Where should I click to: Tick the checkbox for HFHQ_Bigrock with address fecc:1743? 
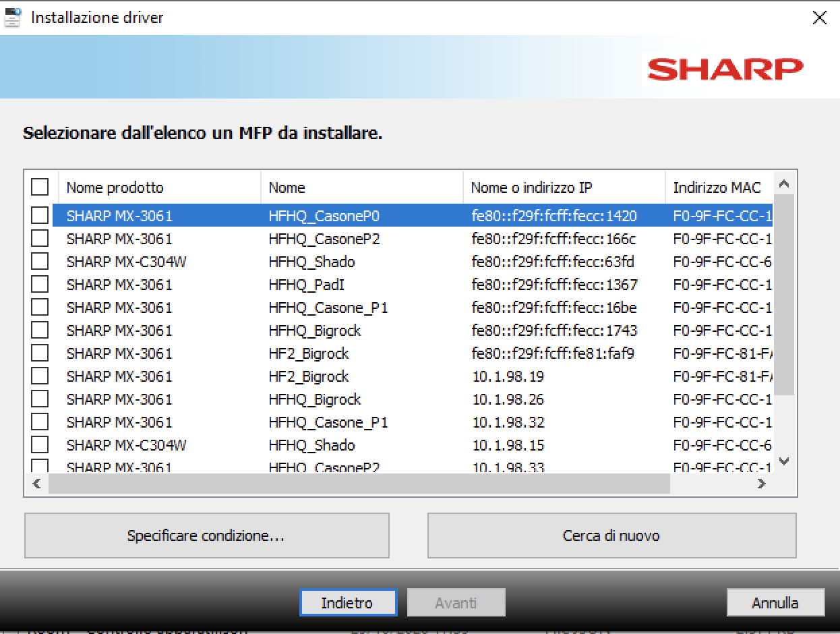click(40, 330)
